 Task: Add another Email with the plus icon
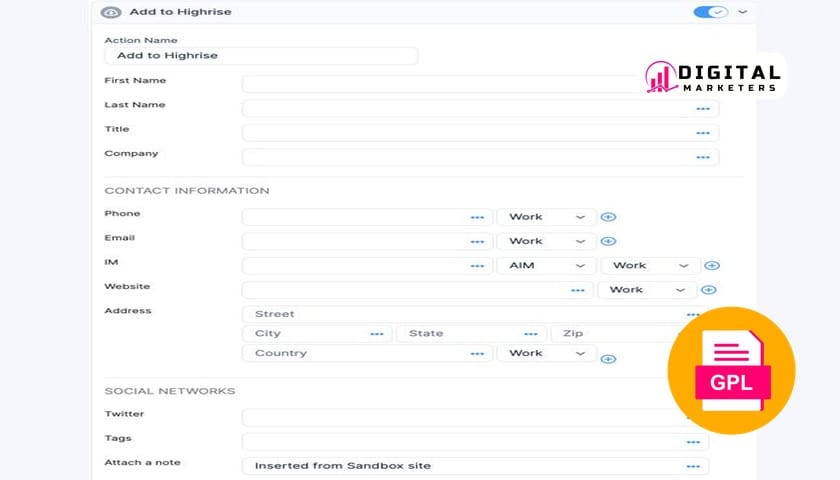click(x=607, y=241)
